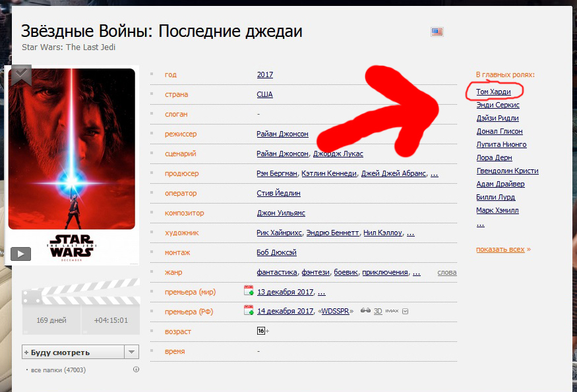Click the 3D glasses icon
Screen dimensions: 577x392
point(365,310)
